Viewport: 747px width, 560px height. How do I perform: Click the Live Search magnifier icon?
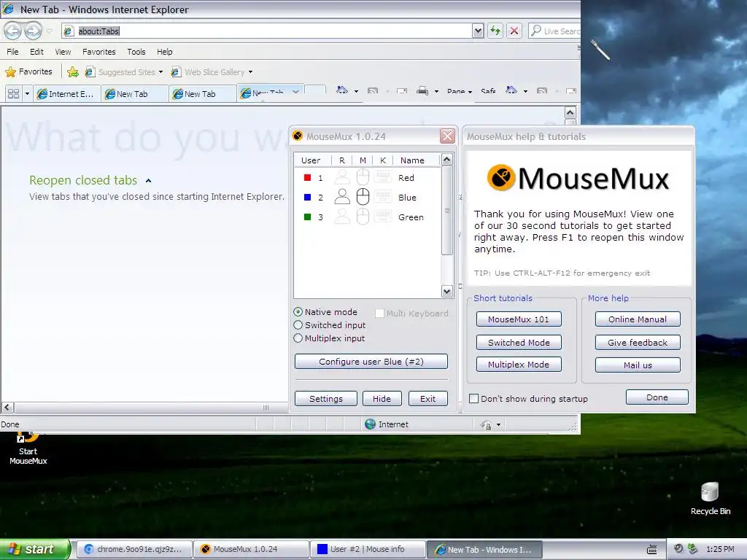(536, 31)
